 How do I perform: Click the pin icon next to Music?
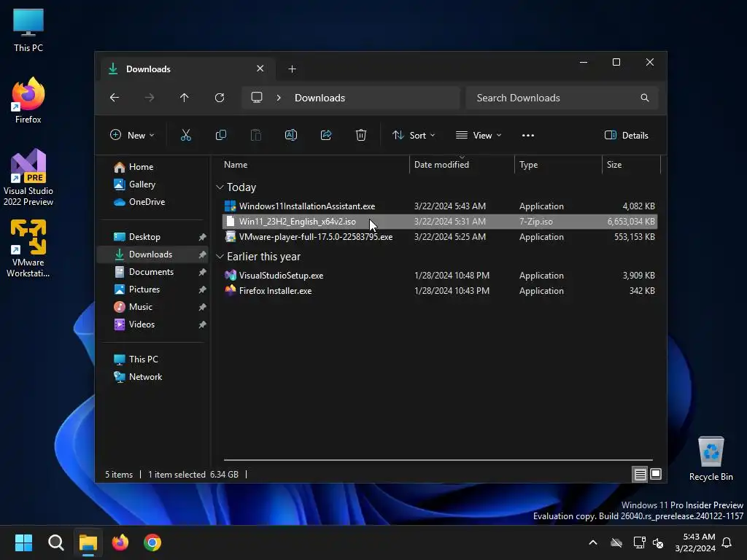point(203,307)
